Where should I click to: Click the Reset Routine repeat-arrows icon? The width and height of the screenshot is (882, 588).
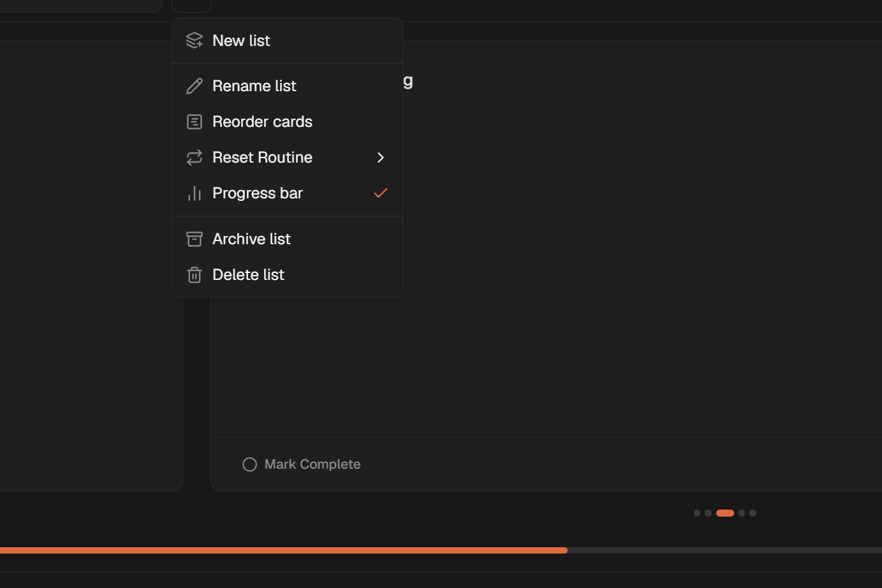[x=195, y=158]
